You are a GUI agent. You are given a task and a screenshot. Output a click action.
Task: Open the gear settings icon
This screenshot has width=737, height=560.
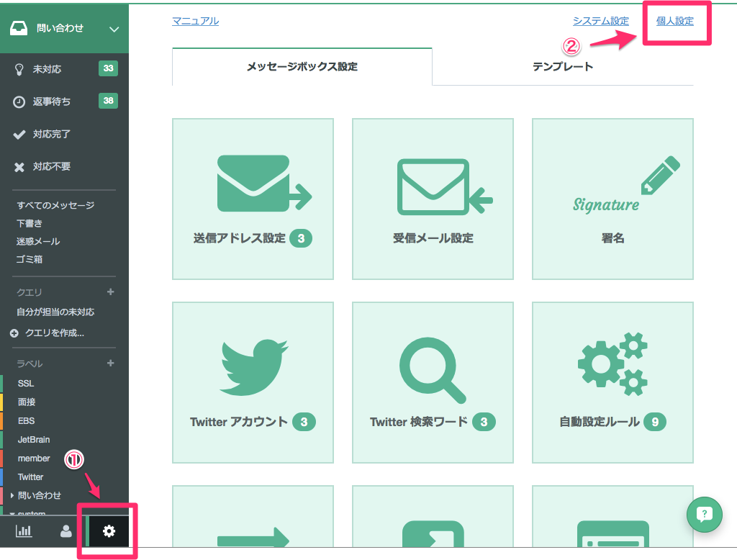point(109,531)
